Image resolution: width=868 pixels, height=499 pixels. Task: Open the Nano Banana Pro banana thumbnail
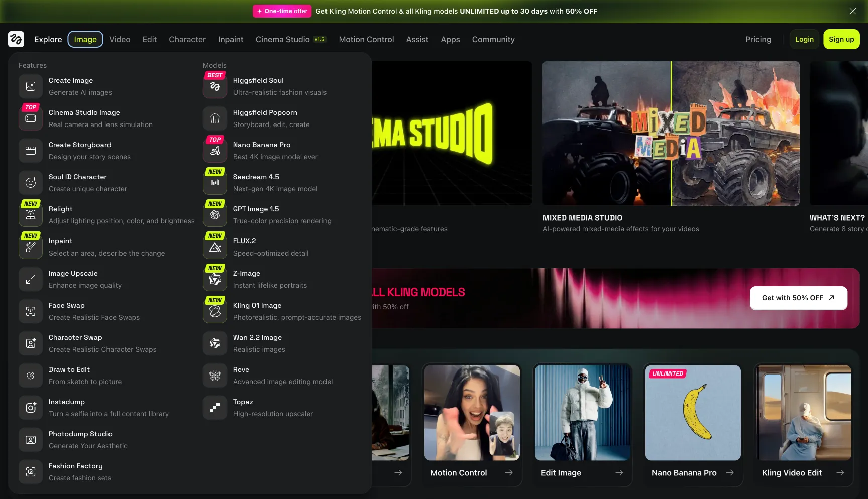(x=693, y=413)
